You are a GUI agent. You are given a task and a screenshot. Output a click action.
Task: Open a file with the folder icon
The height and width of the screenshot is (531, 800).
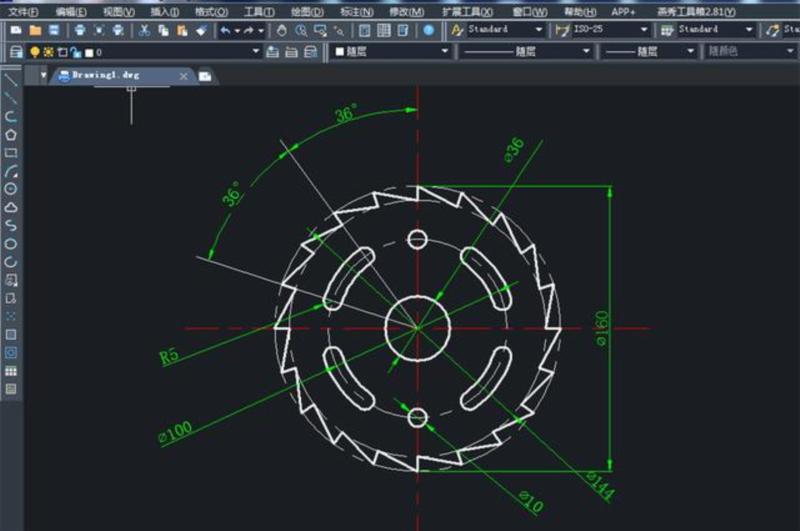[x=35, y=31]
